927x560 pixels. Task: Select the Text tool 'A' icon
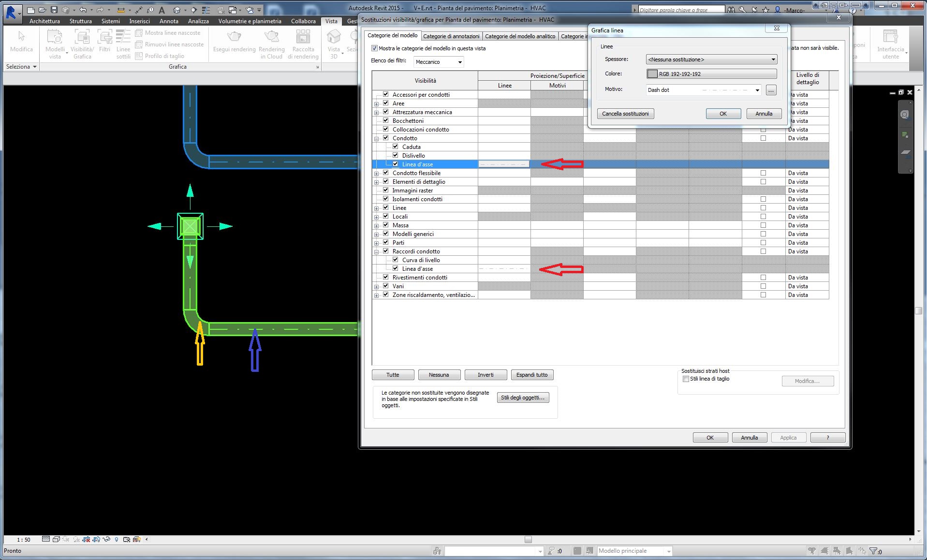[162, 10]
